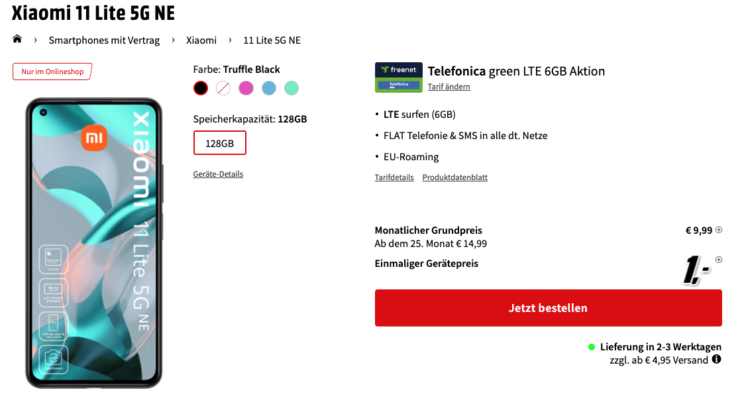Open the Xiaomi breadcrumb
The height and width of the screenshot is (400, 744).
(x=201, y=40)
